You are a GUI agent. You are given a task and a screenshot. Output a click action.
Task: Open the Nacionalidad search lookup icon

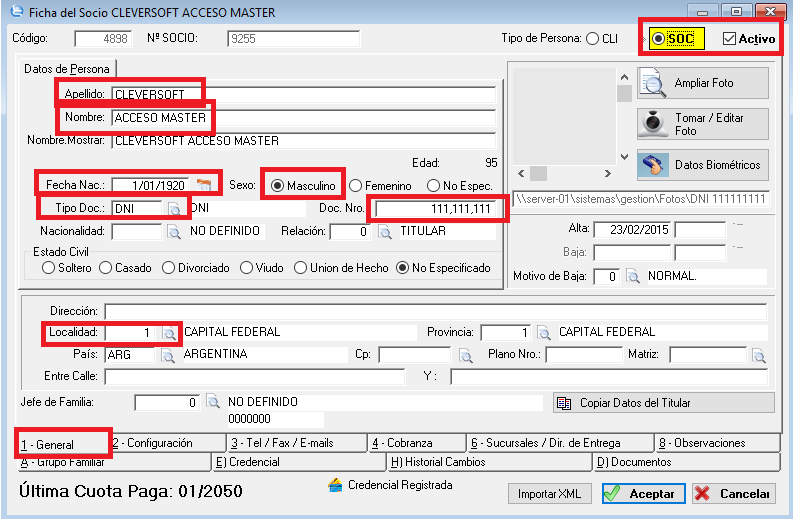(x=174, y=232)
